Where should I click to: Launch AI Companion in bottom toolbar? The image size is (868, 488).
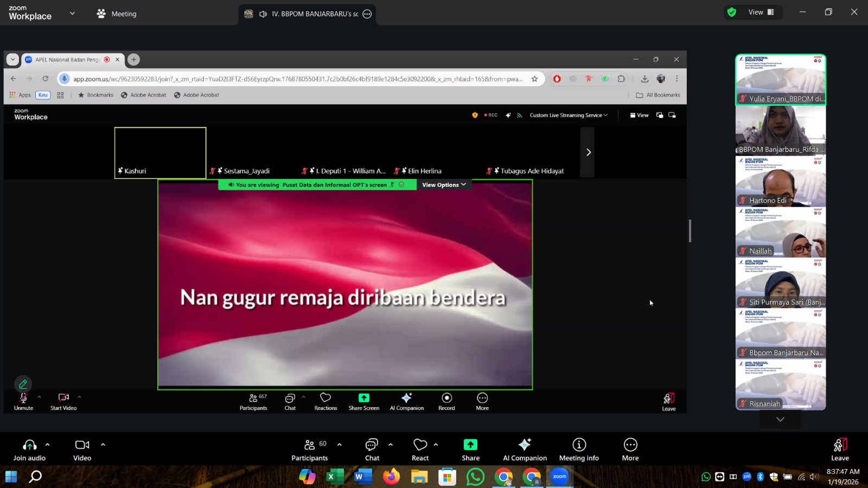click(x=525, y=450)
